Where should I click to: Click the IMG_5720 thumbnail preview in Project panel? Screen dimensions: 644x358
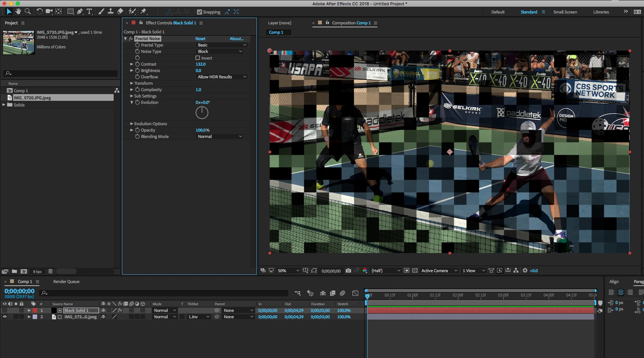tap(18, 42)
